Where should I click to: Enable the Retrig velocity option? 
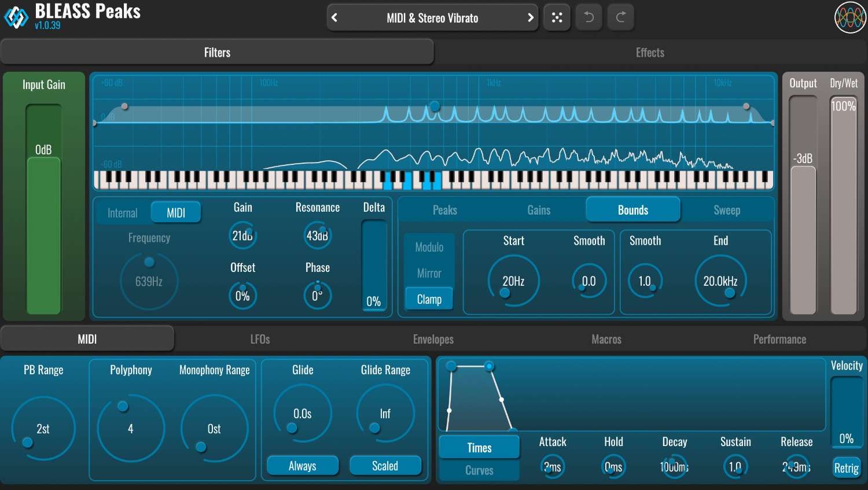pyautogui.click(x=846, y=467)
